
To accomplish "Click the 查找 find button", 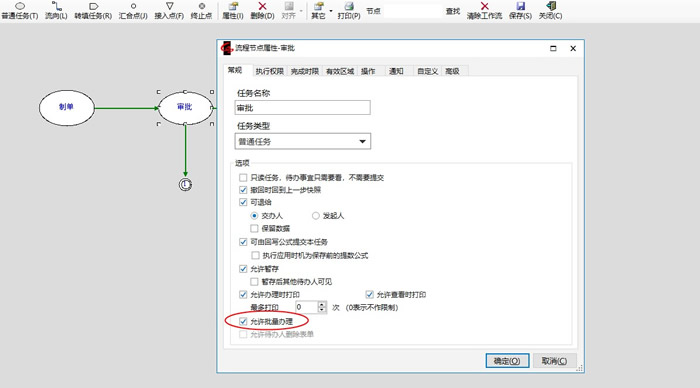I will [453, 11].
